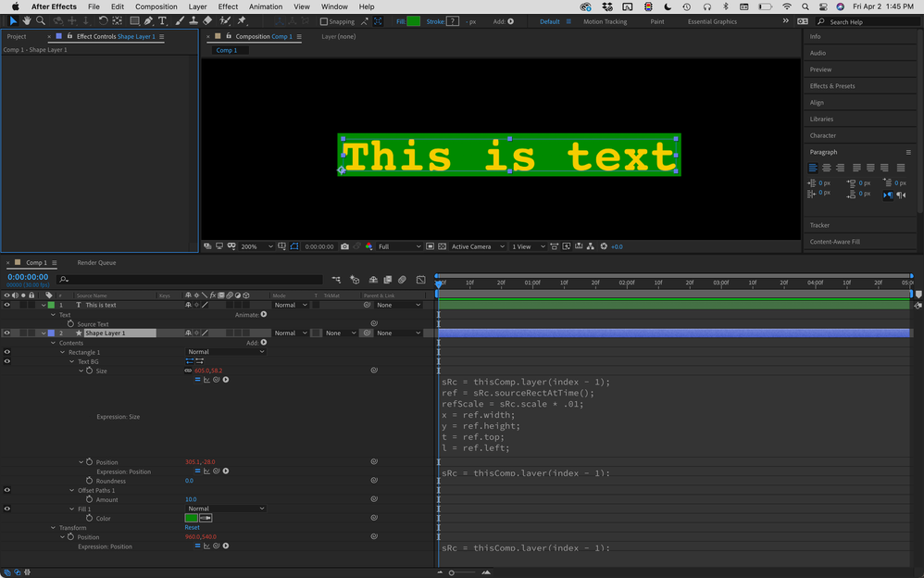Select the Pen tool
The height and width of the screenshot is (578, 924).
coord(148,21)
